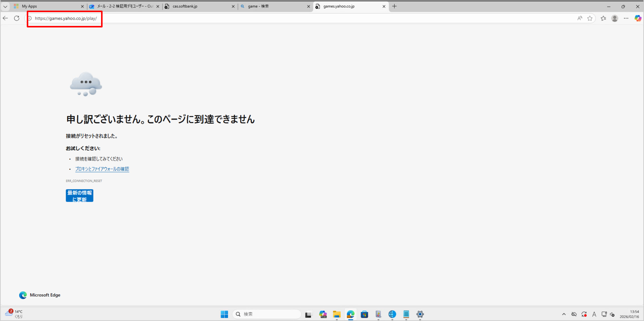Launch the Copilot sidebar icon
The height and width of the screenshot is (321, 644).
click(638, 18)
